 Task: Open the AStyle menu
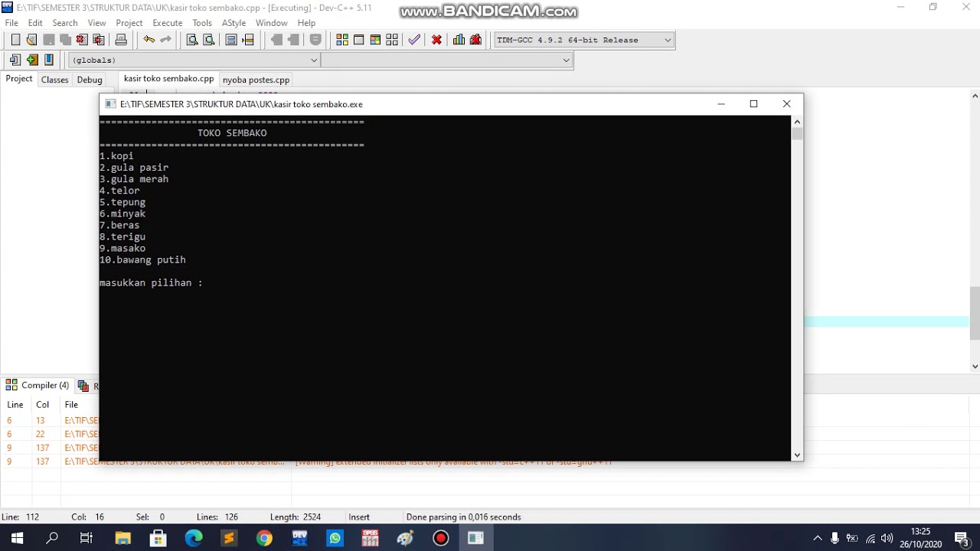coord(234,23)
